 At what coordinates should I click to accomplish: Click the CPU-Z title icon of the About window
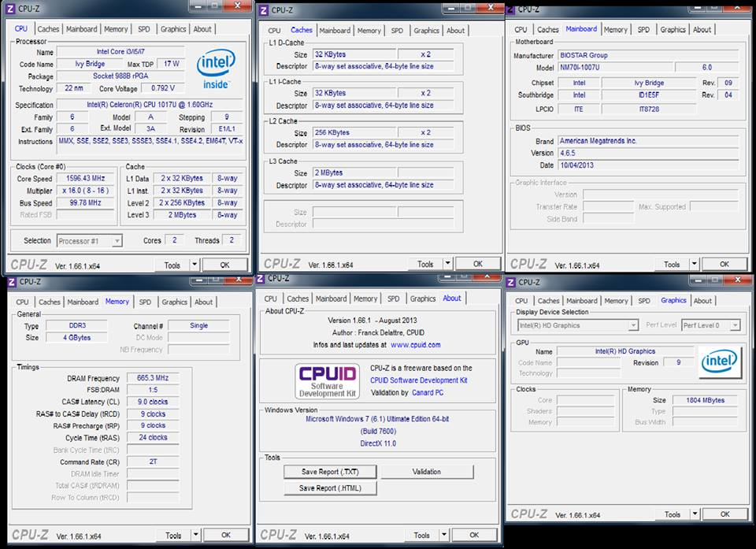click(261, 278)
